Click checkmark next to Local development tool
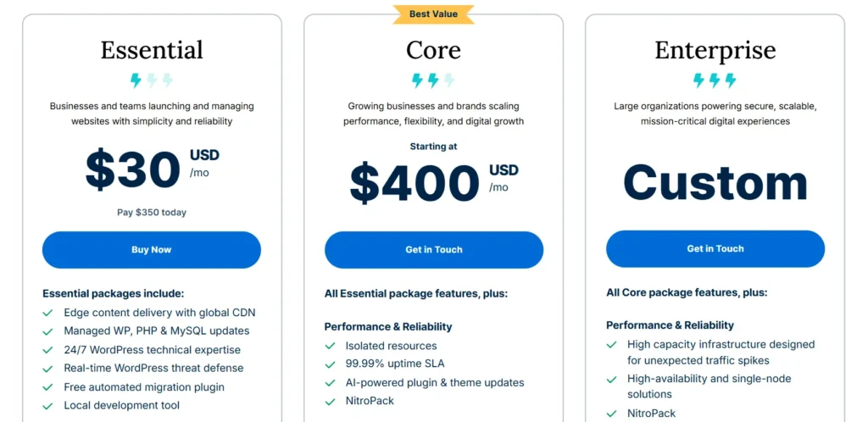 point(48,406)
